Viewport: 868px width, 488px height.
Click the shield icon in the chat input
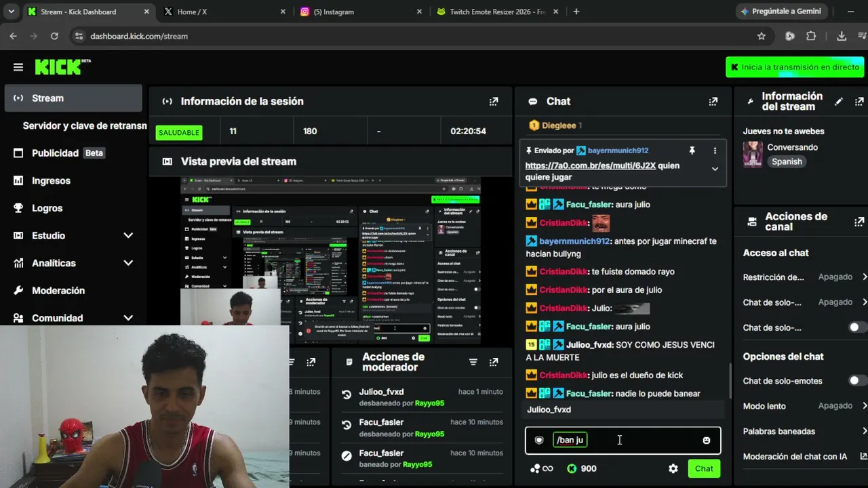pos(539,441)
